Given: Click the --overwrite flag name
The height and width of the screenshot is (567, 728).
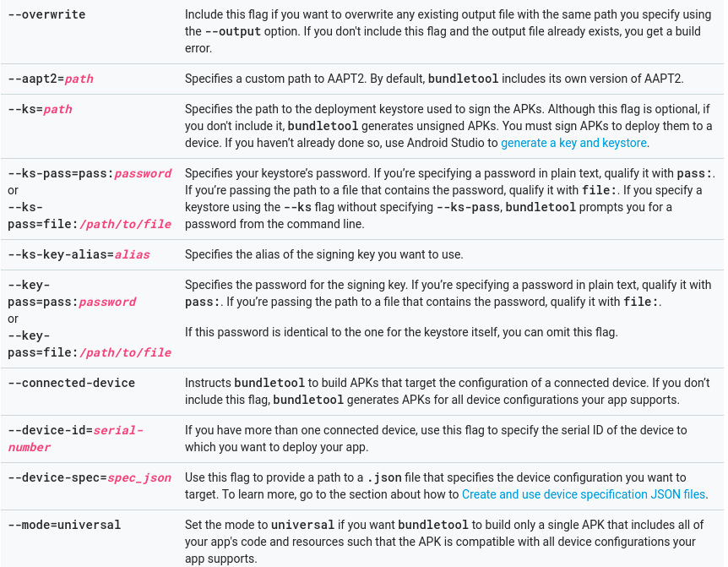Looking at the screenshot, I should [46, 14].
